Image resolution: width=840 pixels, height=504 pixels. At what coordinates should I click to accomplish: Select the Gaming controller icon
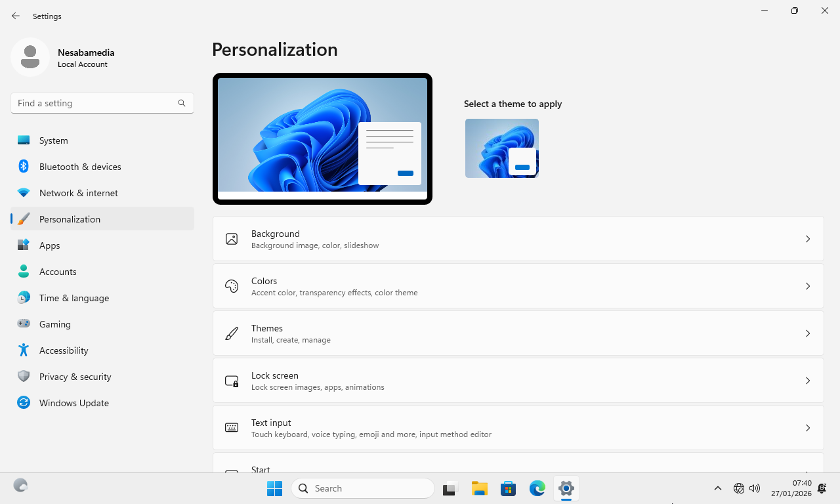(x=24, y=324)
